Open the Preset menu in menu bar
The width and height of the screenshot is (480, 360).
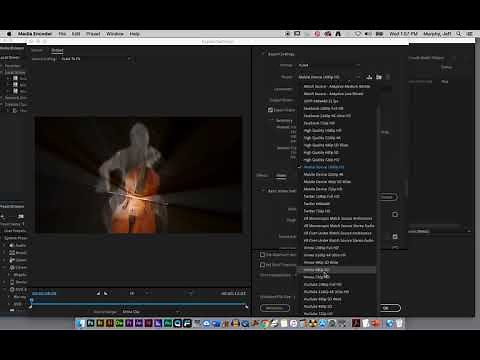[x=93, y=34]
